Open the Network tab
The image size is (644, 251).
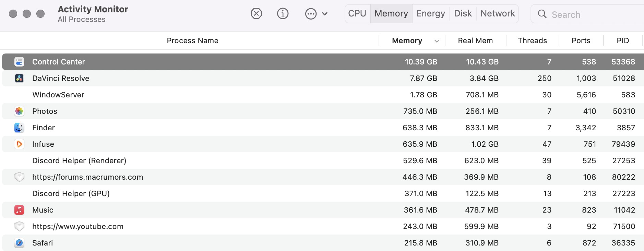[x=498, y=14]
